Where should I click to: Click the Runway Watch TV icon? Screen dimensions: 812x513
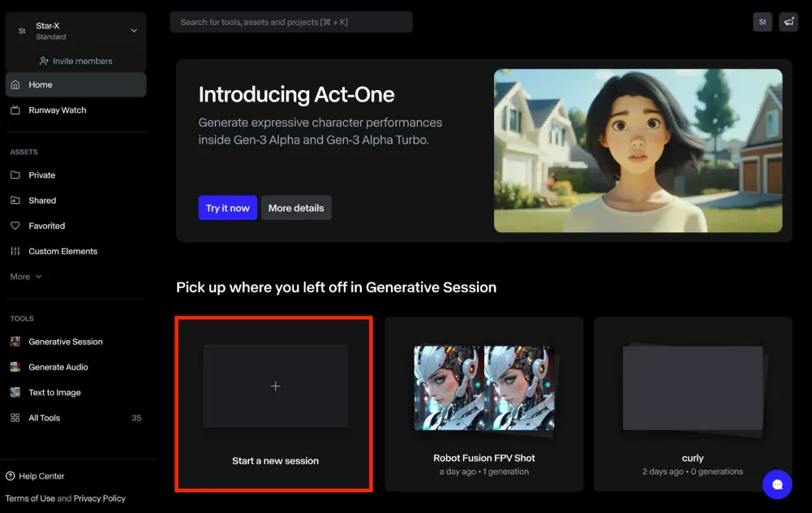(15, 110)
